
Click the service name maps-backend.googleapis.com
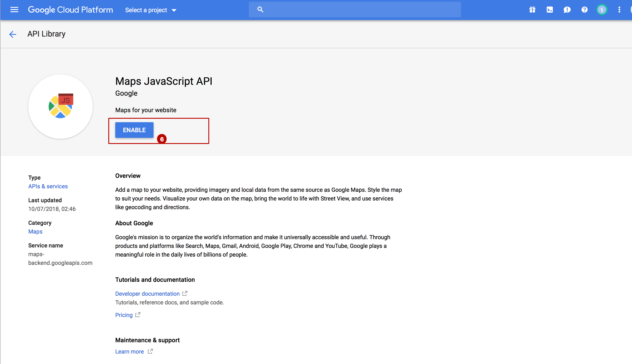(x=60, y=259)
